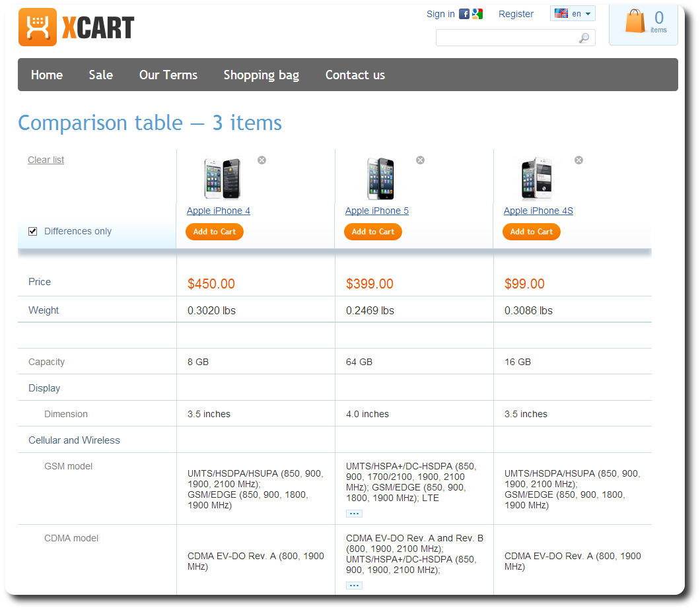Screen dimensions: 700x610
Task: Remove Apple iPhone 4S from comparison
Action: [579, 160]
